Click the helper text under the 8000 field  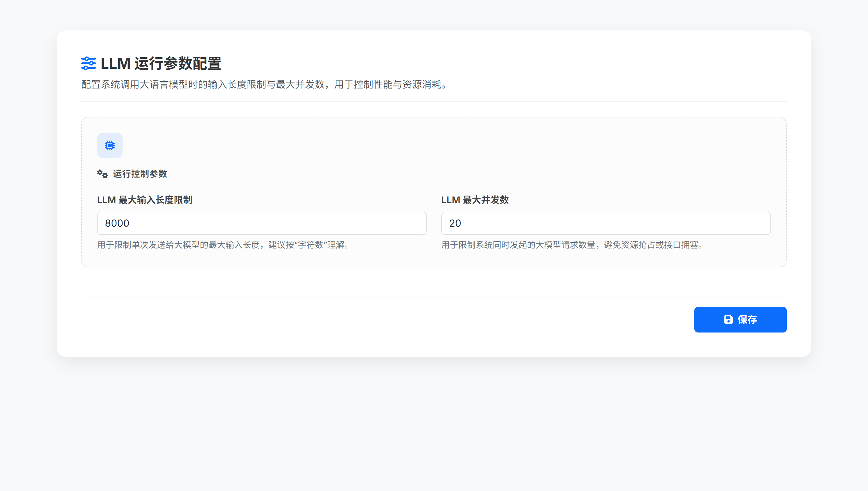tap(224, 245)
